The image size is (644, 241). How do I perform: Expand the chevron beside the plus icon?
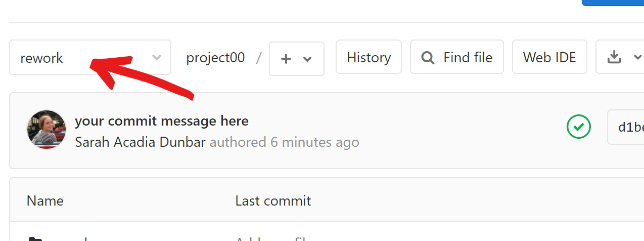point(307,59)
